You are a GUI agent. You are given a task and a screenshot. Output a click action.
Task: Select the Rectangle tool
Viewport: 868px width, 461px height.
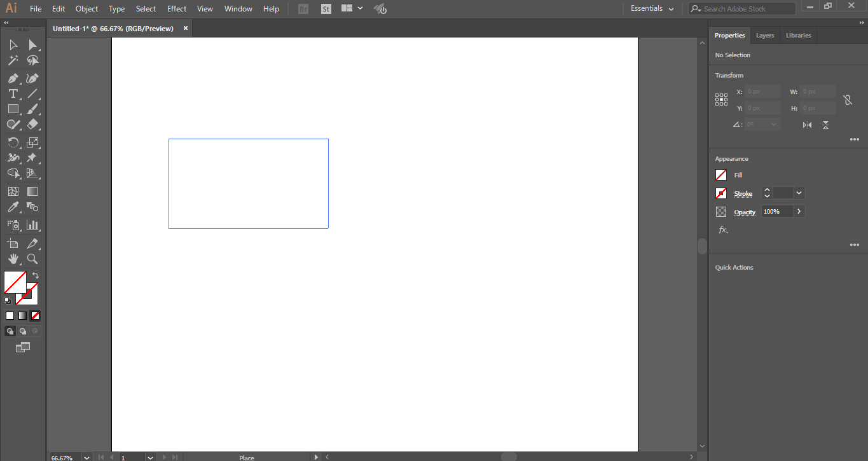pos(13,109)
